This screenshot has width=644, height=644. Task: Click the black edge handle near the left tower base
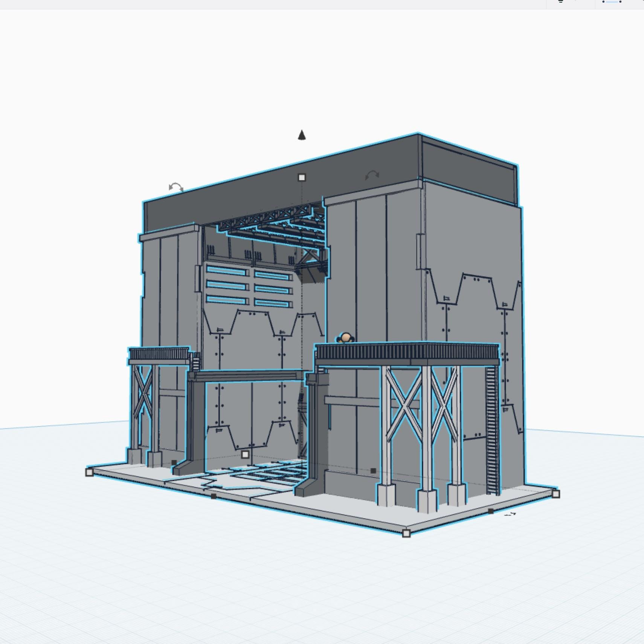pos(174,462)
